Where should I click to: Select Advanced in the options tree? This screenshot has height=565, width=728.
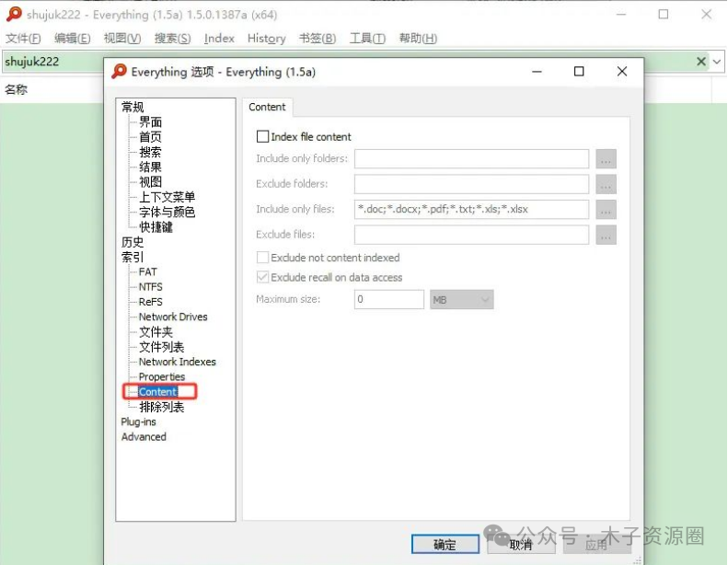pyautogui.click(x=144, y=436)
